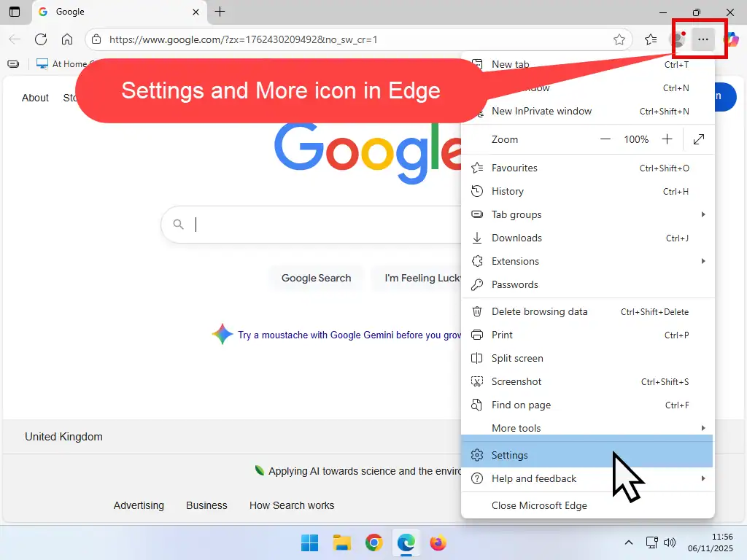Open the How Search works link
Screen dimensions: 747x560
point(292,505)
